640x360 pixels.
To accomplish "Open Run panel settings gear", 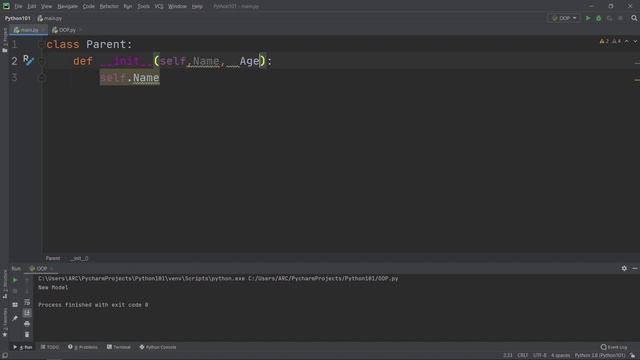I will pyautogui.click(x=624, y=268).
